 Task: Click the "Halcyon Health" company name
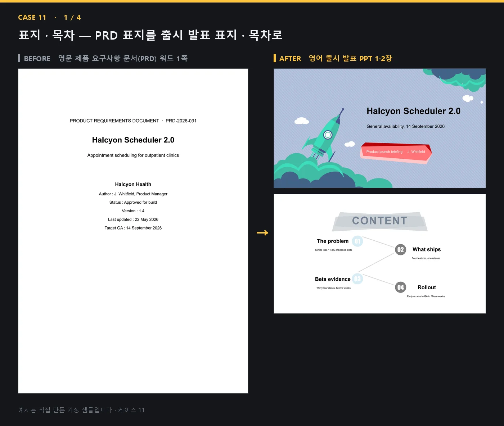133,184
